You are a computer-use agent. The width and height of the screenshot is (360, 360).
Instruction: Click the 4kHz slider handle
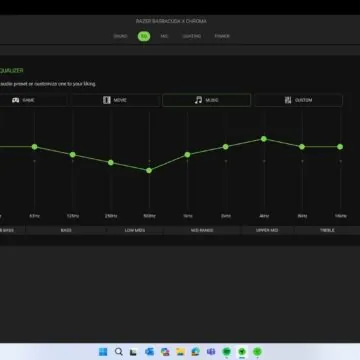click(x=264, y=139)
